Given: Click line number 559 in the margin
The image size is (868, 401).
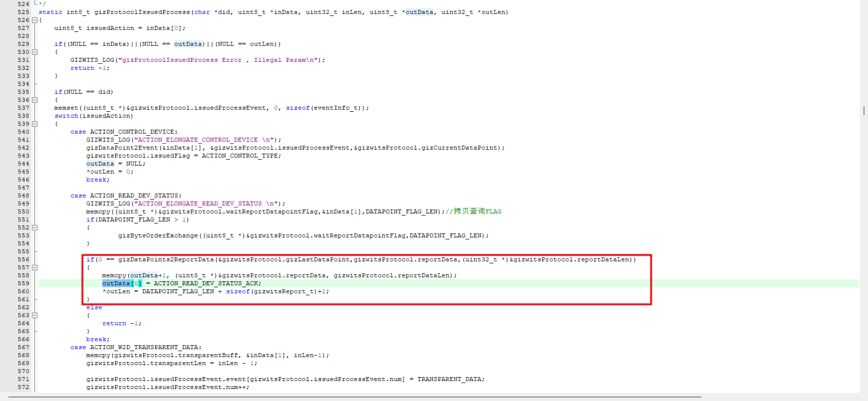Looking at the screenshot, I should pos(23,283).
